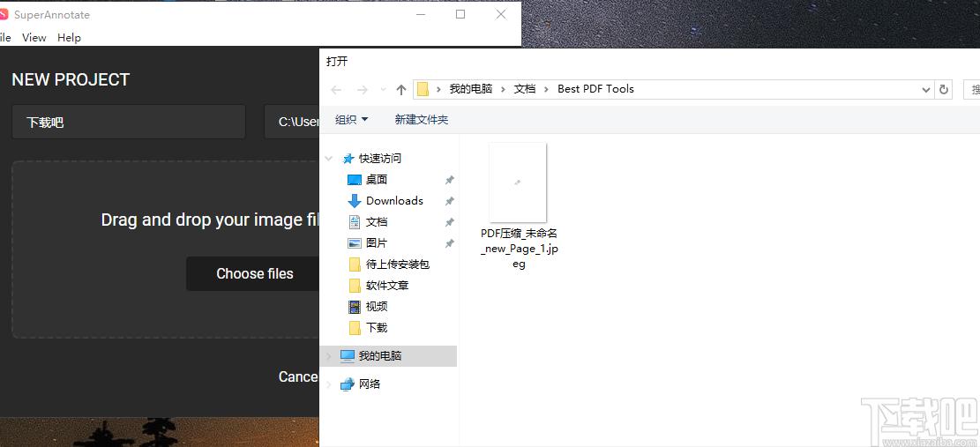Refresh the current folder view

(x=943, y=89)
